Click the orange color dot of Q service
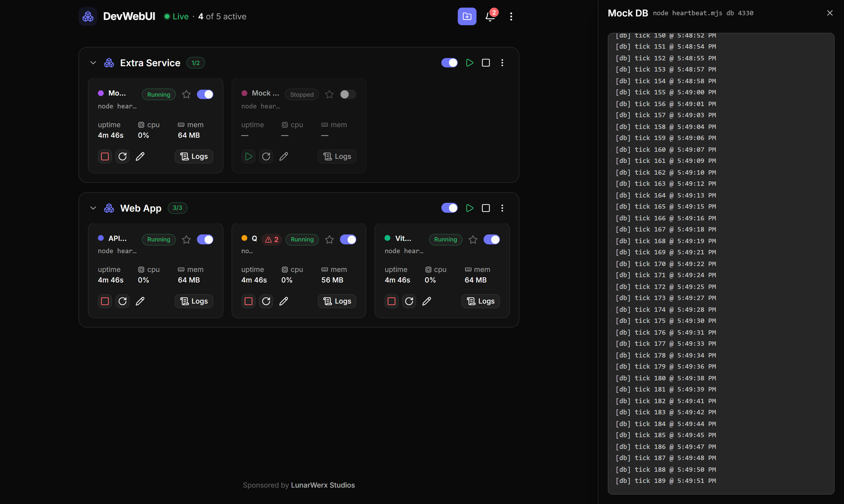 click(x=244, y=238)
